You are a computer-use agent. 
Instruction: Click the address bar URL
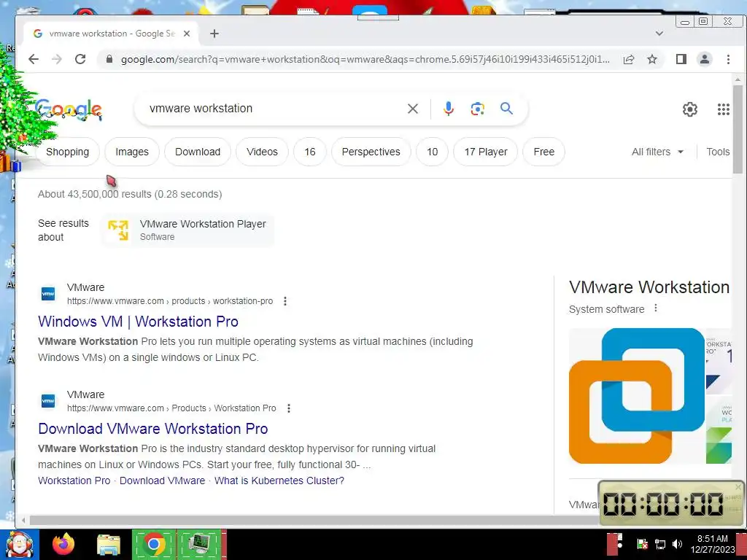click(x=365, y=59)
